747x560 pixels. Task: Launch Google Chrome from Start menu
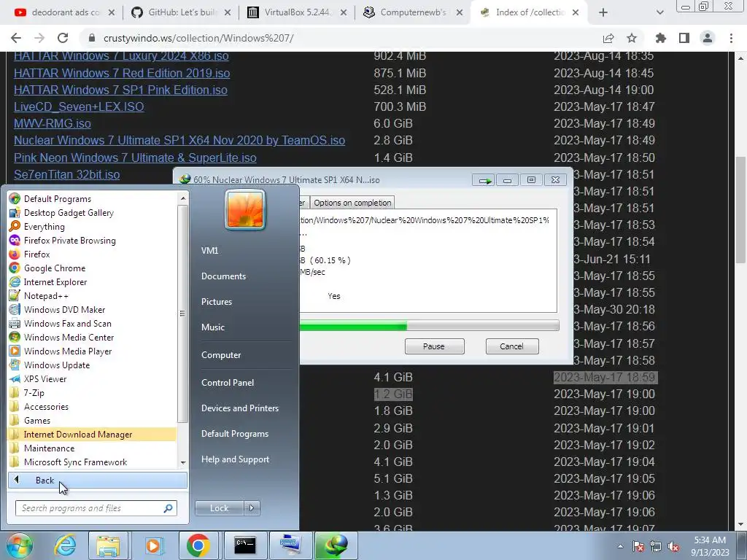pos(92,268)
